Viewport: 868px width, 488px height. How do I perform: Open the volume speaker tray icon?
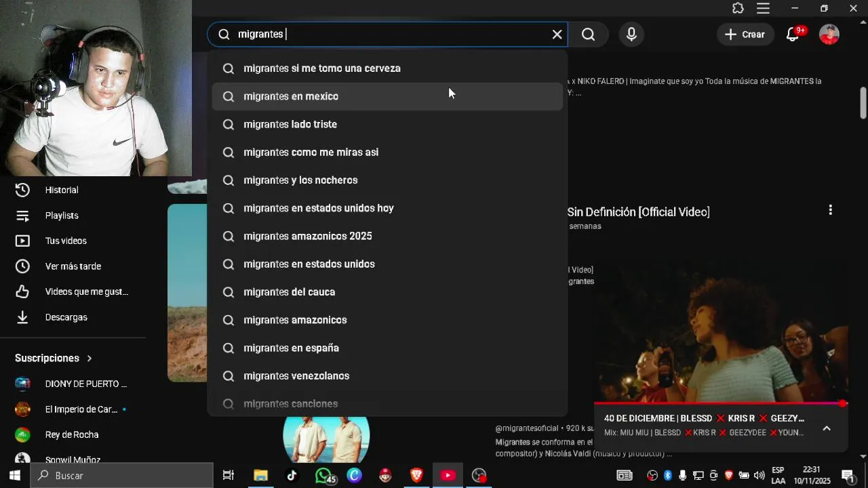click(x=759, y=475)
